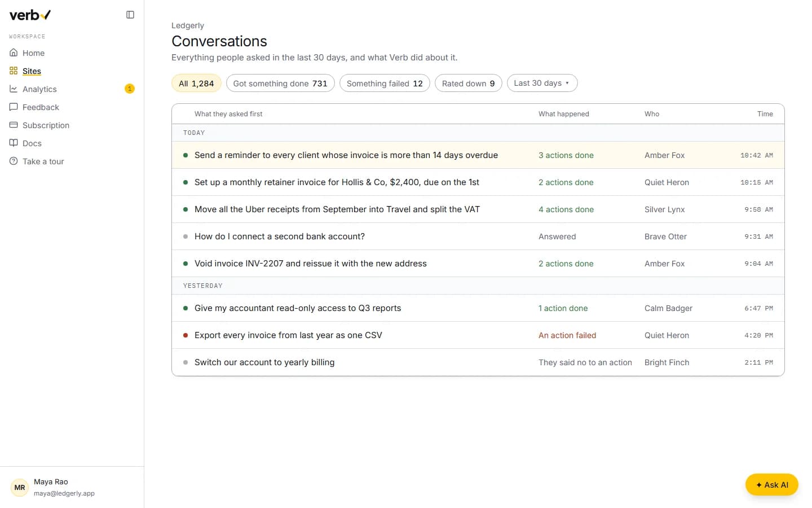Filter by Rated down

[x=468, y=83]
